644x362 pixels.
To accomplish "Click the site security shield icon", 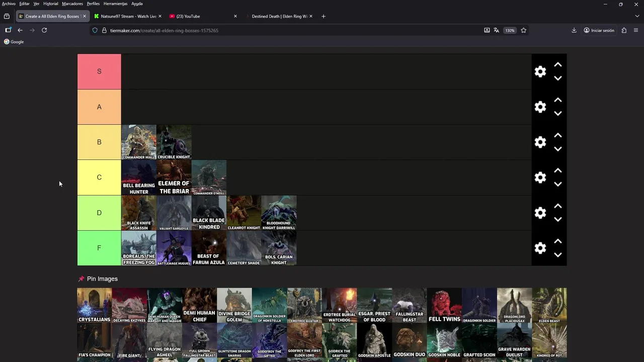I will click(95, 30).
